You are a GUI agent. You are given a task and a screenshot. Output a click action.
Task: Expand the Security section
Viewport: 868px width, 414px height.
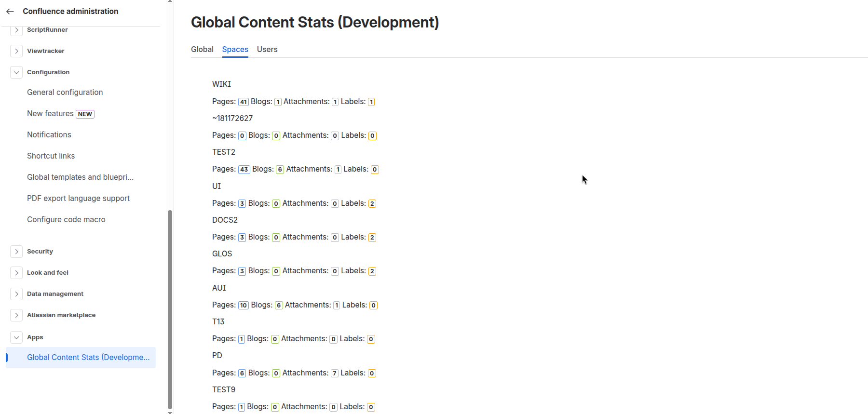point(16,252)
